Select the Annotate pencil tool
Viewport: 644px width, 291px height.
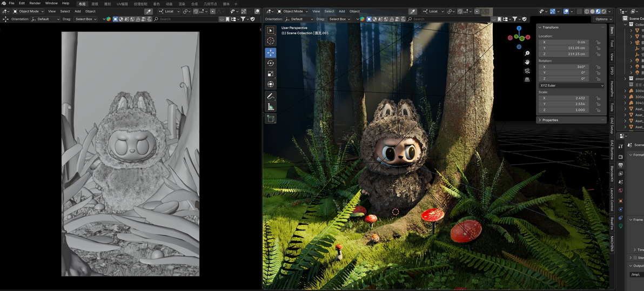tap(271, 96)
